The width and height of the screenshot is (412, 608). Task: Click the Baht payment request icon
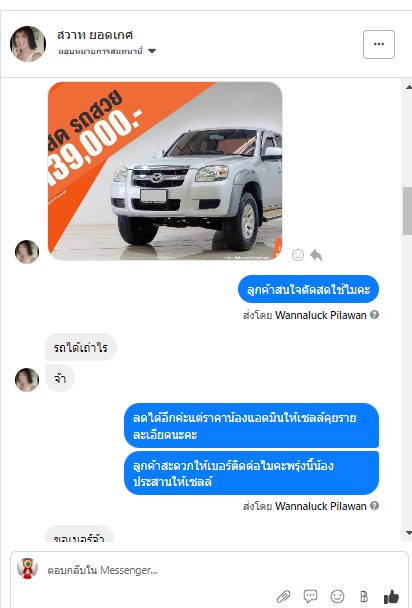[364, 596]
